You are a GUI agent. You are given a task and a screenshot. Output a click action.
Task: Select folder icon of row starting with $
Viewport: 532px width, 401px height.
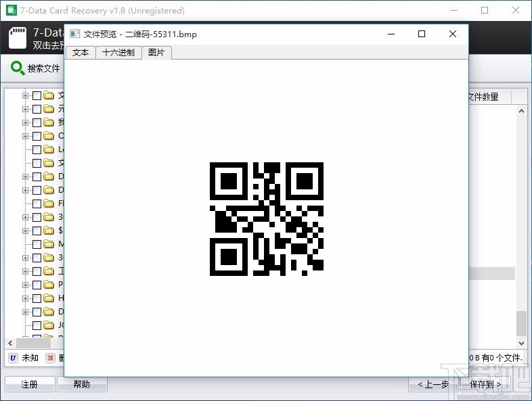[49, 231]
